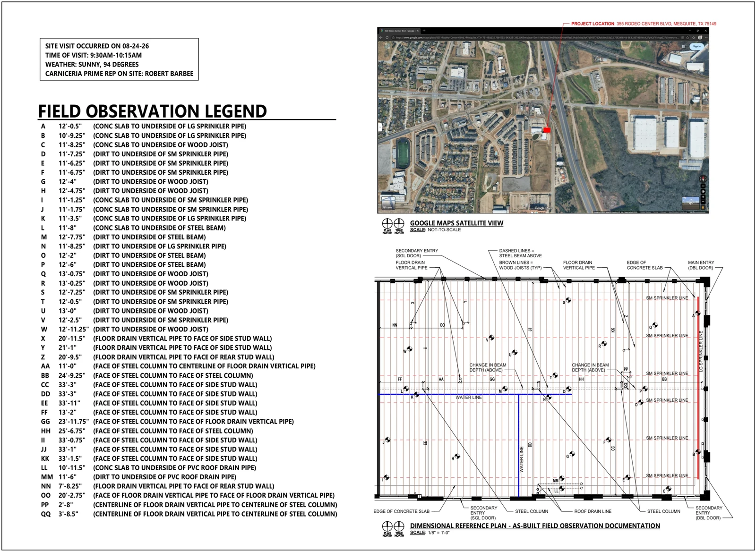This screenshot has height=551, width=756.
Task: Open a new browser tab
Action: (424, 31)
